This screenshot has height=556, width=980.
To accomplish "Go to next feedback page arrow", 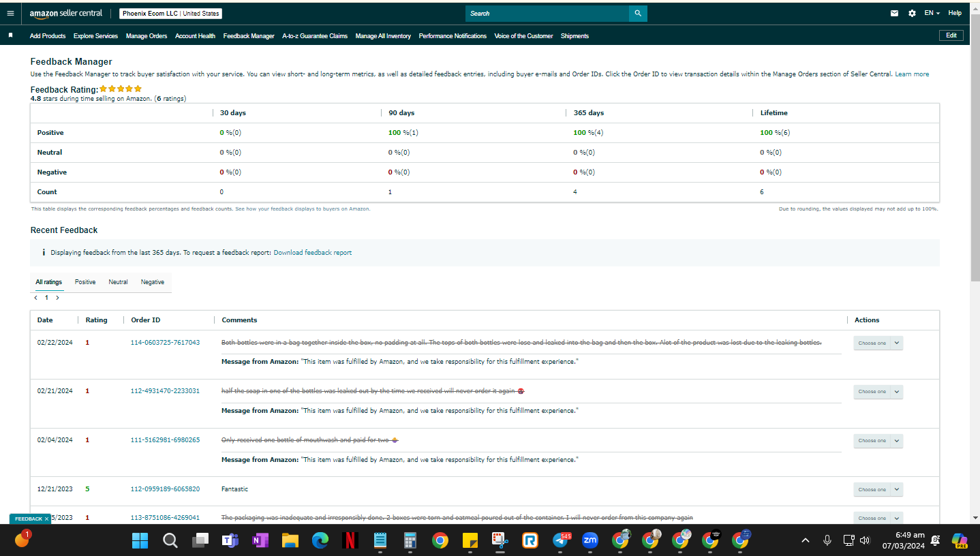I will (57, 298).
